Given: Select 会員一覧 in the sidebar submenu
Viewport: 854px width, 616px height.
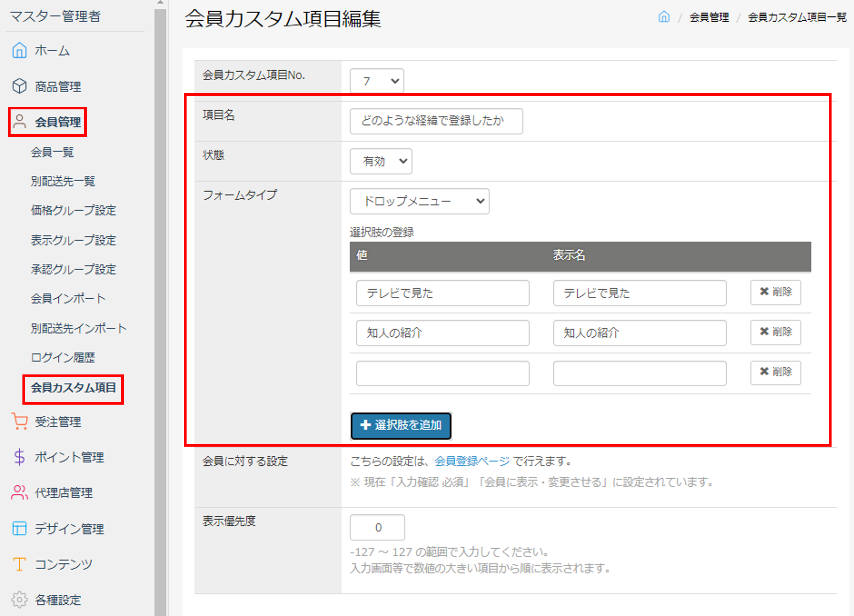Looking at the screenshot, I should coord(52,152).
